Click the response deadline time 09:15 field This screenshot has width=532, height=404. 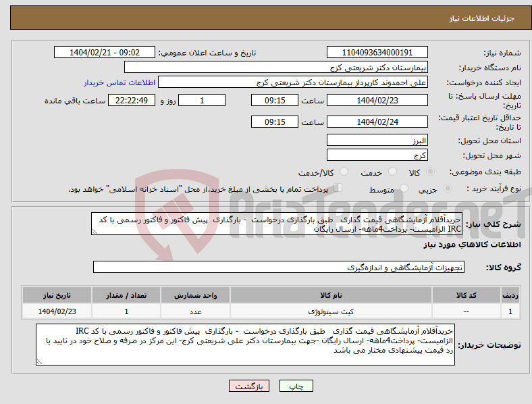[x=275, y=100]
